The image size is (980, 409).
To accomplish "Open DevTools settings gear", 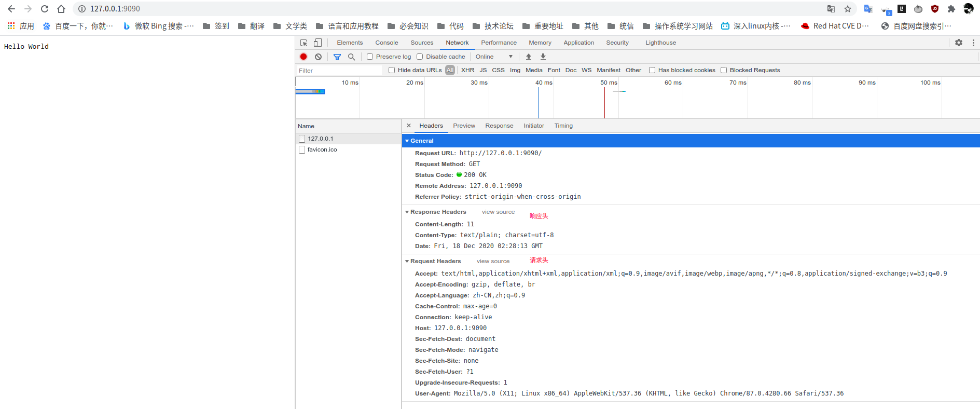I will click(x=959, y=43).
